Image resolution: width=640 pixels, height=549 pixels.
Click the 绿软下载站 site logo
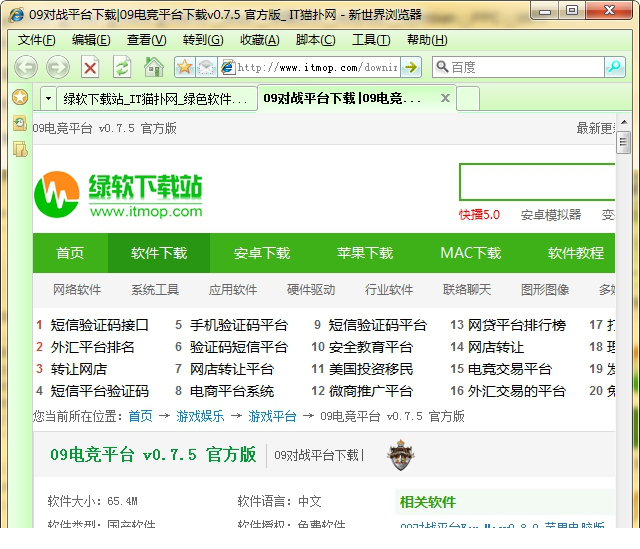pos(118,194)
